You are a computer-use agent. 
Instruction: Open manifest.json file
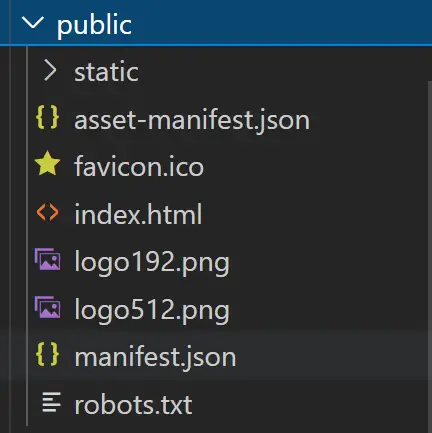point(155,358)
